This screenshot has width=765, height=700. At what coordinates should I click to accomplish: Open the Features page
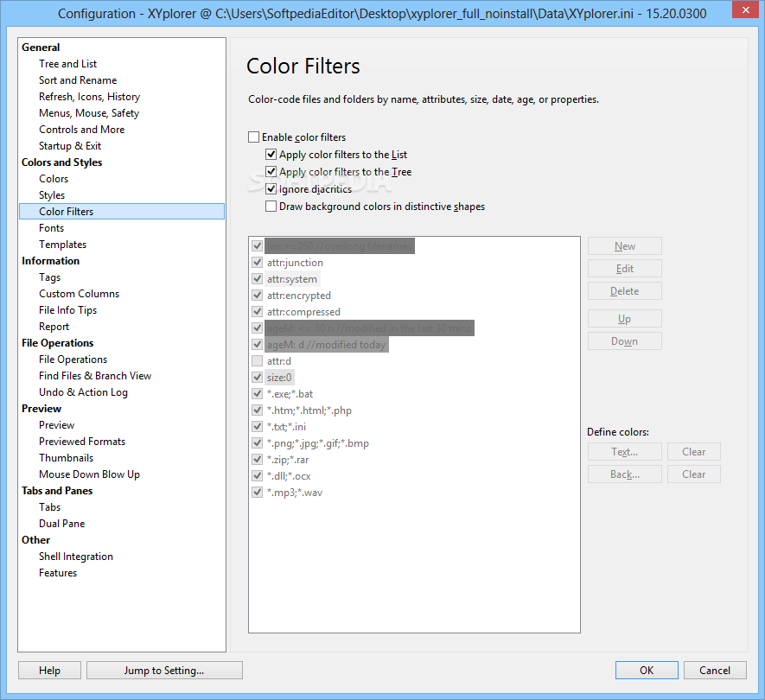58,573
